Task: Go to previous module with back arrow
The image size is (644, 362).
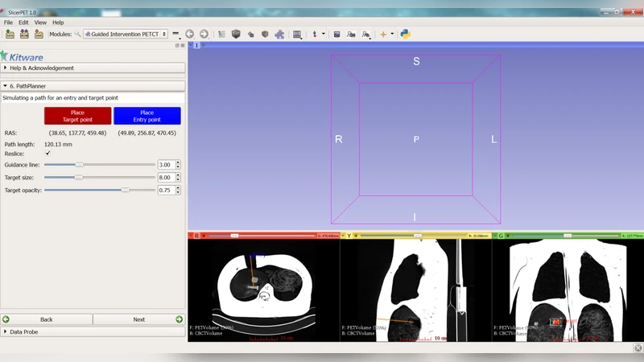Action: click(189, 34)
